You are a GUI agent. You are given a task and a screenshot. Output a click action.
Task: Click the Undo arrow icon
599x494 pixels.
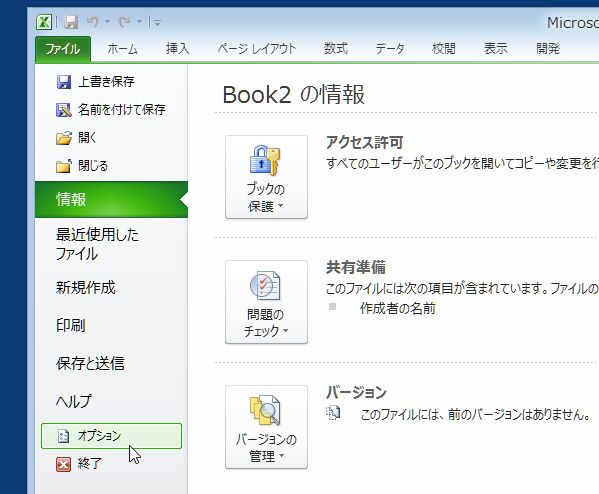[x=92, y=22]
